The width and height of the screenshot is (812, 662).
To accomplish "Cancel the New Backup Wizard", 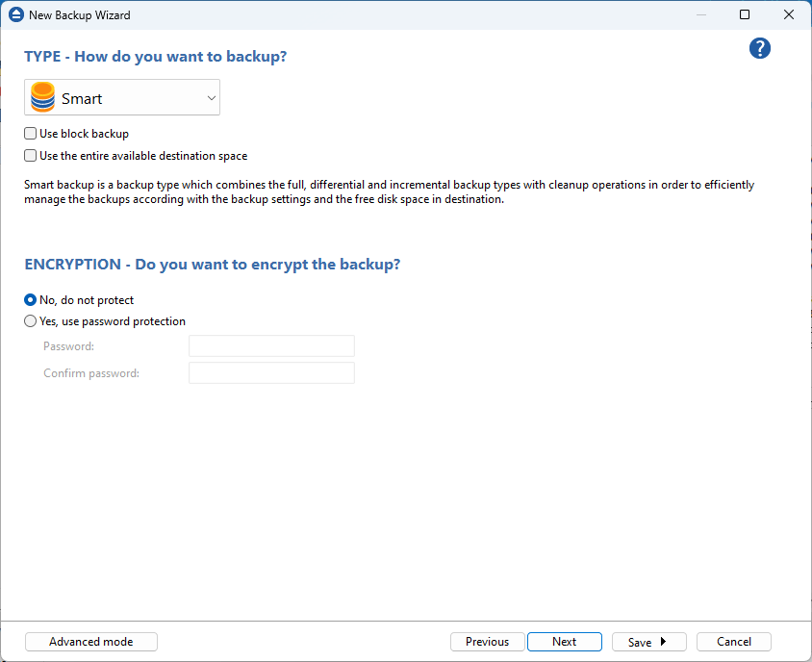I will pos(734,642).
